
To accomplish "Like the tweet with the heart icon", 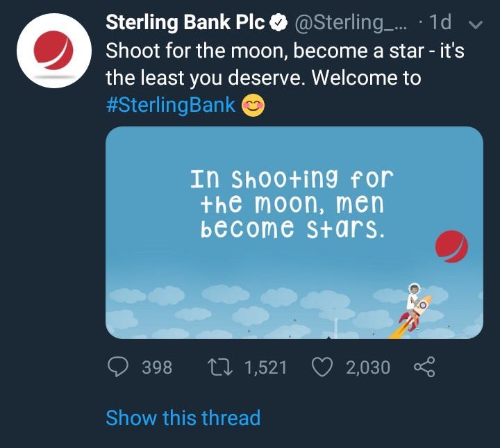I will coord(323,367).
